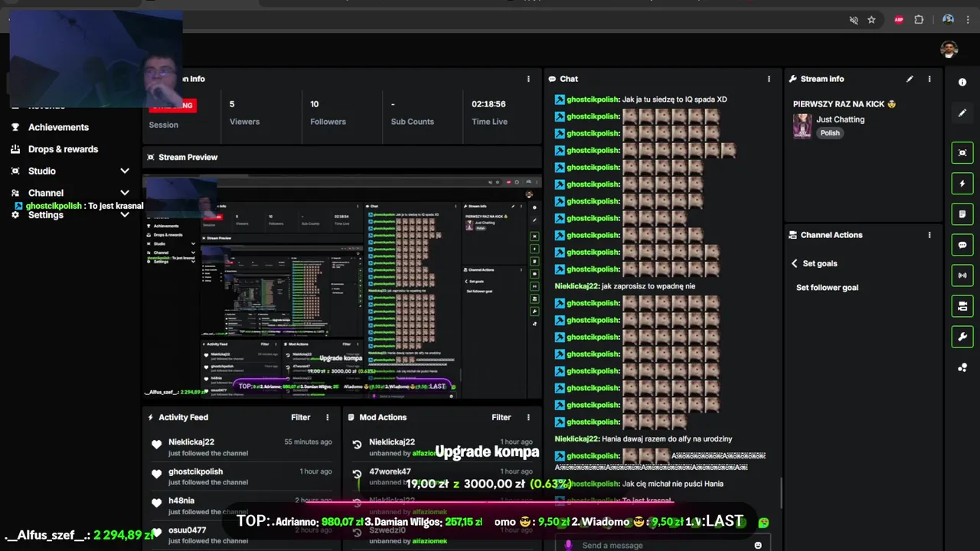Click the pencil edit-layout icon in right sidebar

click(x=962, y=113)
